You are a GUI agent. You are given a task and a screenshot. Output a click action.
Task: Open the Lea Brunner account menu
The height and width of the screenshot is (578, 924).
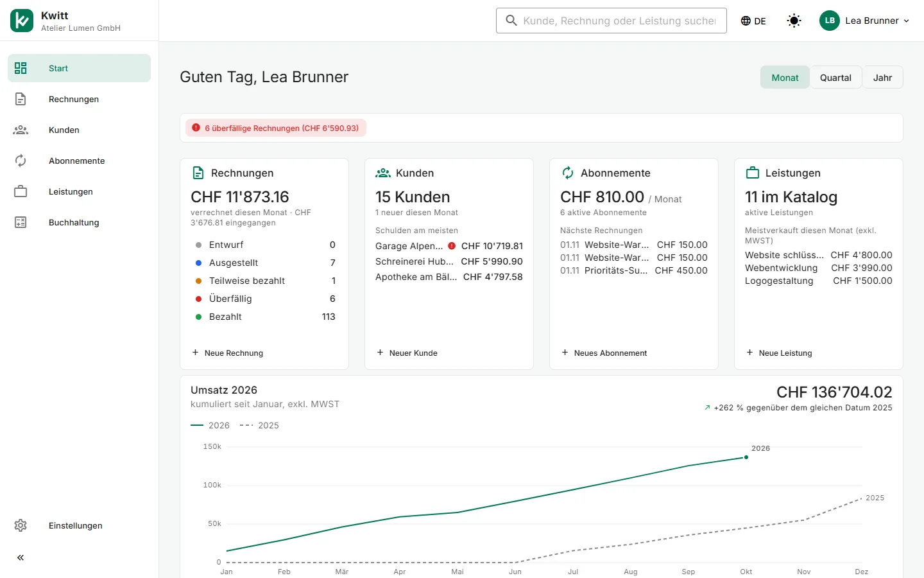point(865,21)
